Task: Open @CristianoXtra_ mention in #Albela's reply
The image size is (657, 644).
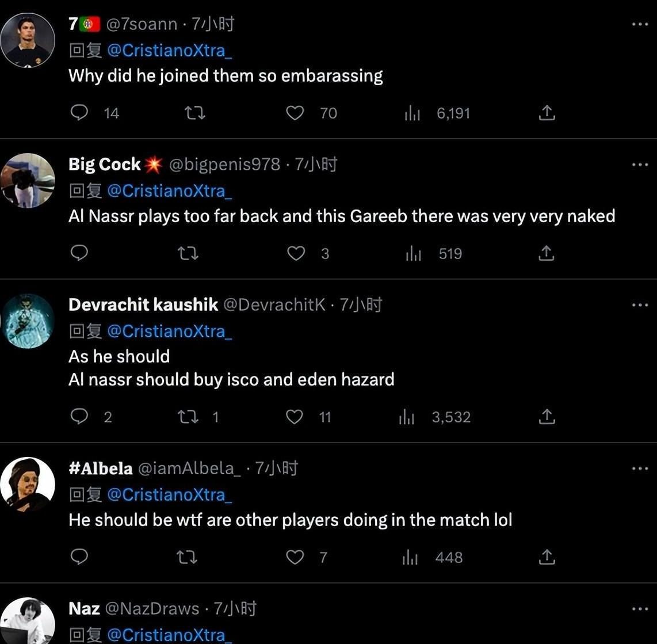Action: (170, 495)
